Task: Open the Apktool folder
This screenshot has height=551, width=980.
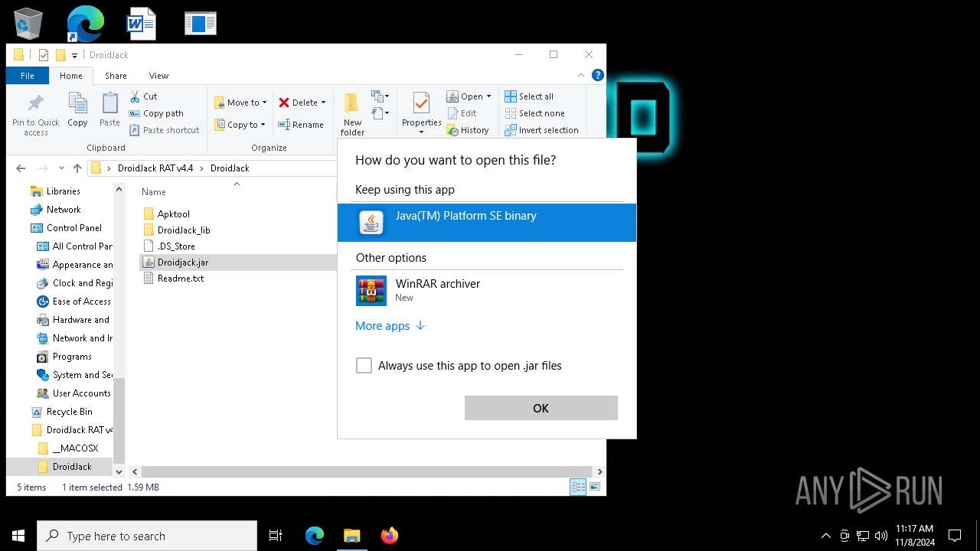Action: coord(166,214)
